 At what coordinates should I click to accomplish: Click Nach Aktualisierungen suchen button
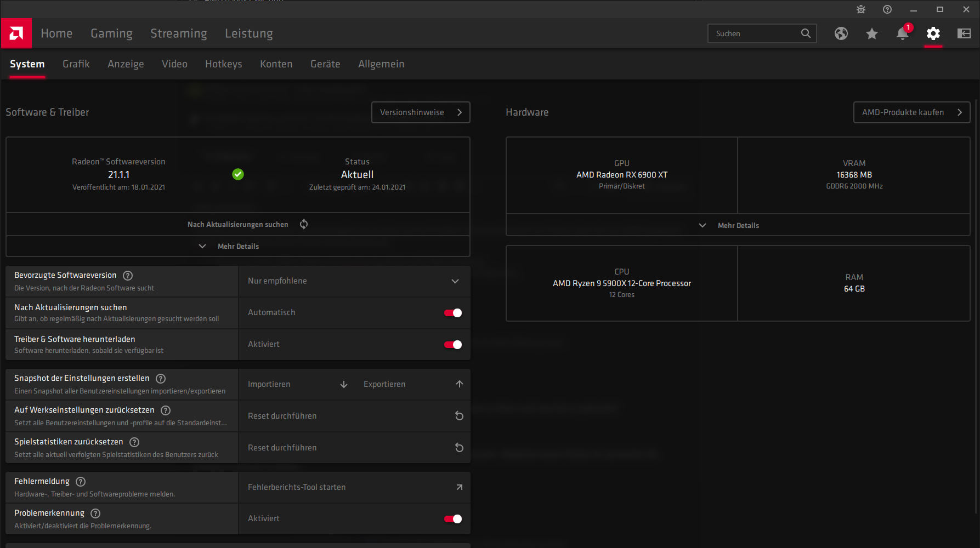pyautogui.click(x=238, y=224)
